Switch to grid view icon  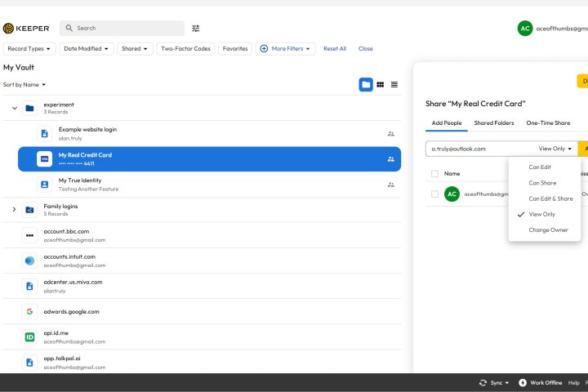tap(380, 84)
